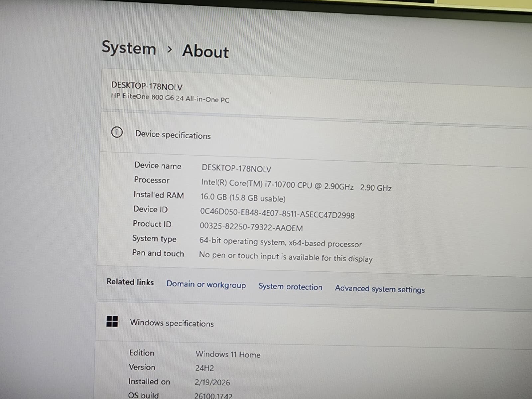Click the Related links label

[130, 282]
